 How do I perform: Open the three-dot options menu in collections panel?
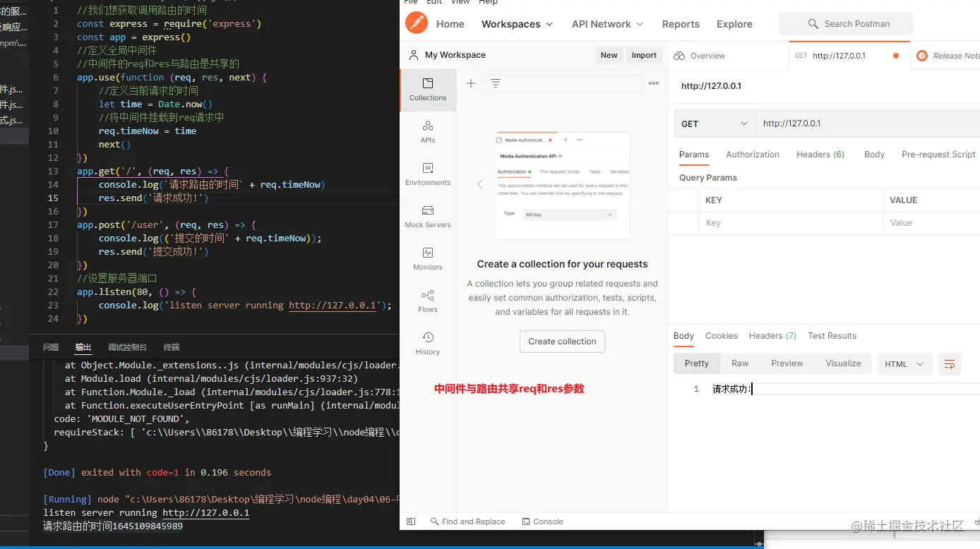tap(654, 83)
